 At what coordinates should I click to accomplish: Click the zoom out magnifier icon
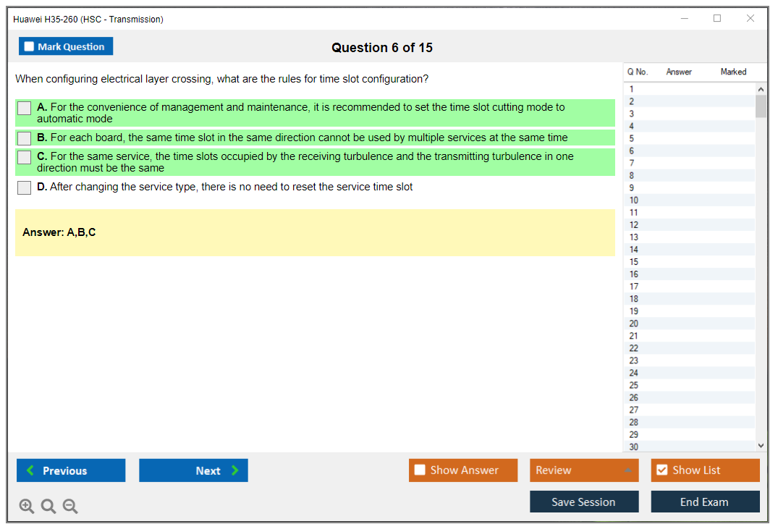coord(70,507)
